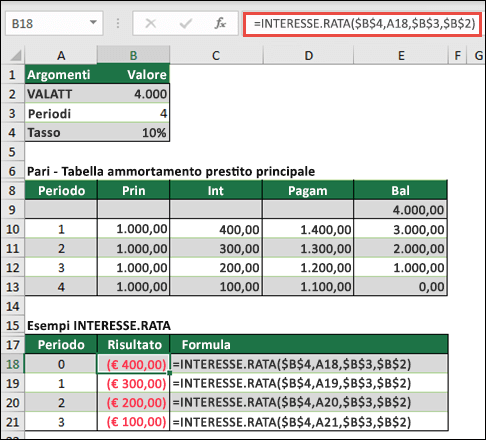Select column A header
The image size is (486, 440).
point(61,55)
